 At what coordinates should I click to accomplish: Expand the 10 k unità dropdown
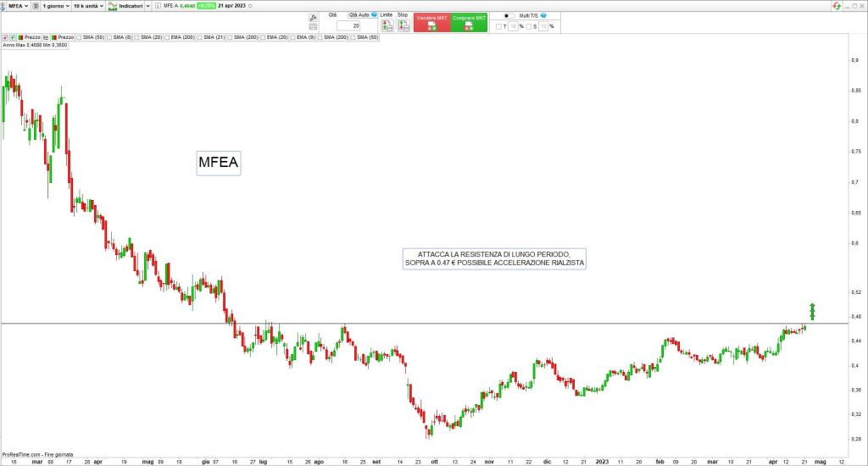click(88, 5)
